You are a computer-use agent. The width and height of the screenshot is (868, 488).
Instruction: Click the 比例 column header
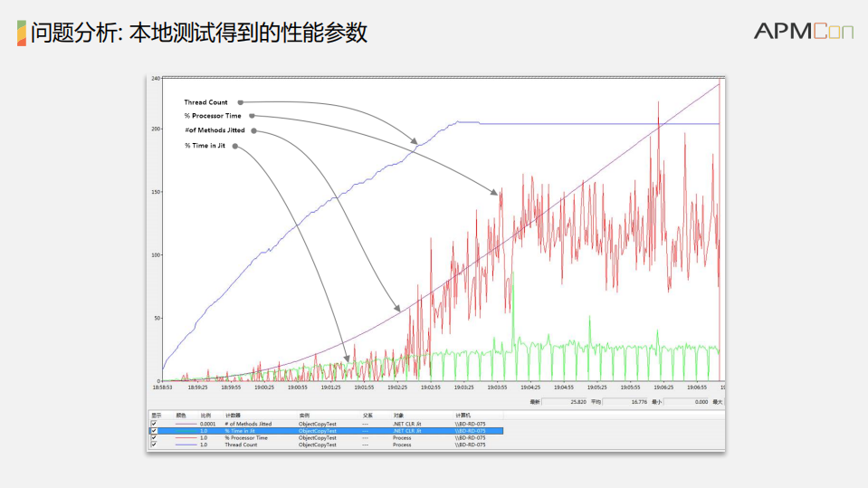[206, 416]
